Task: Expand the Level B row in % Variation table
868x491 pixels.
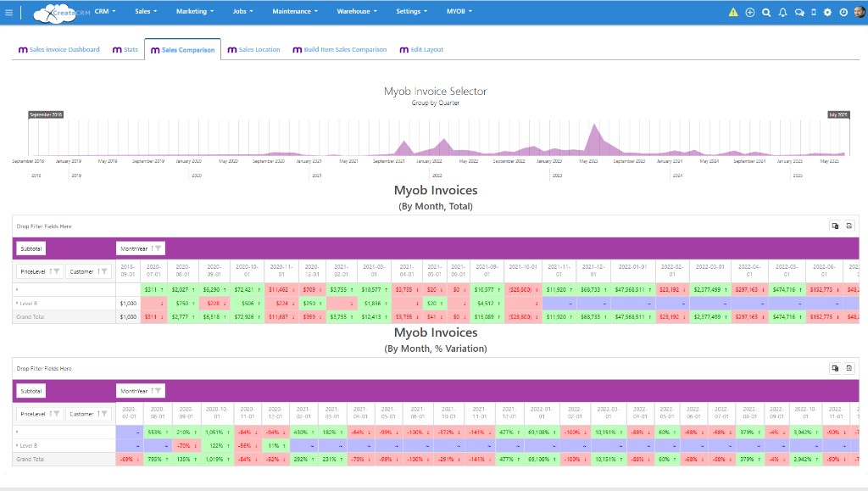Action: [17, 445]
